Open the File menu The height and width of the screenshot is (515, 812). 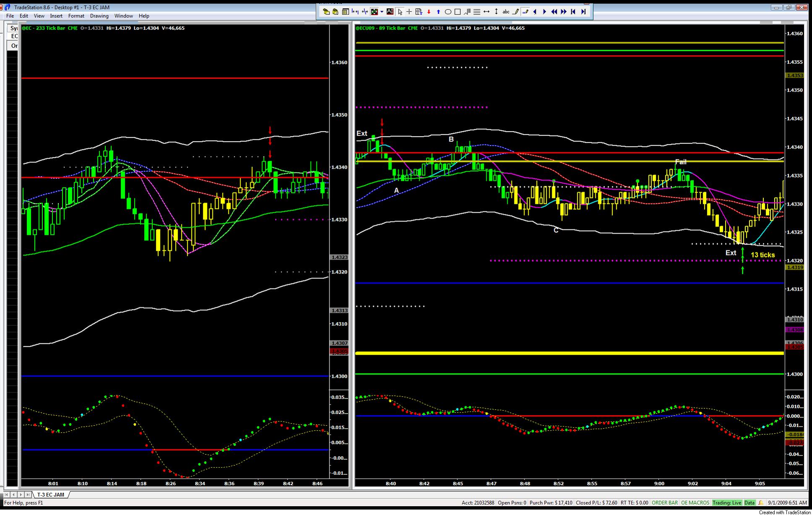click(10, 16)
